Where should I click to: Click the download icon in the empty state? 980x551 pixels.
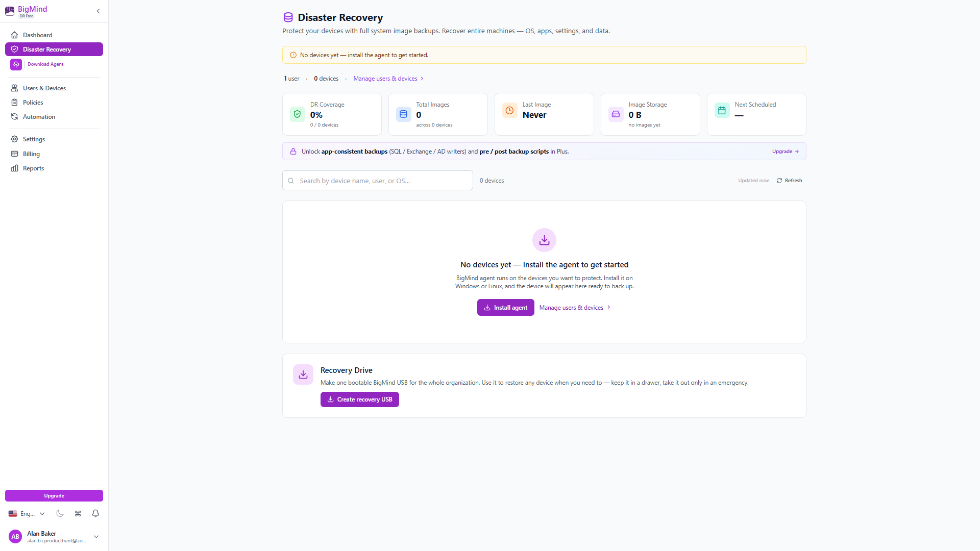(545, 240)
